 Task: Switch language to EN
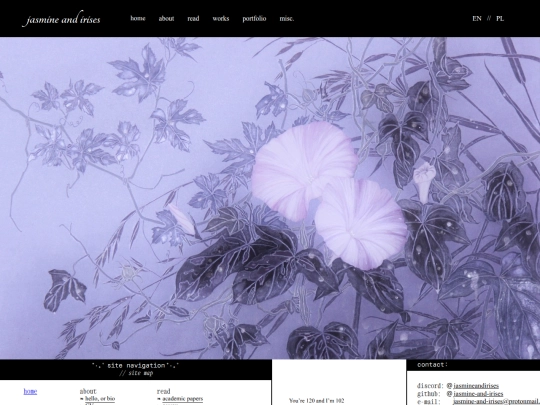point(477,19)
